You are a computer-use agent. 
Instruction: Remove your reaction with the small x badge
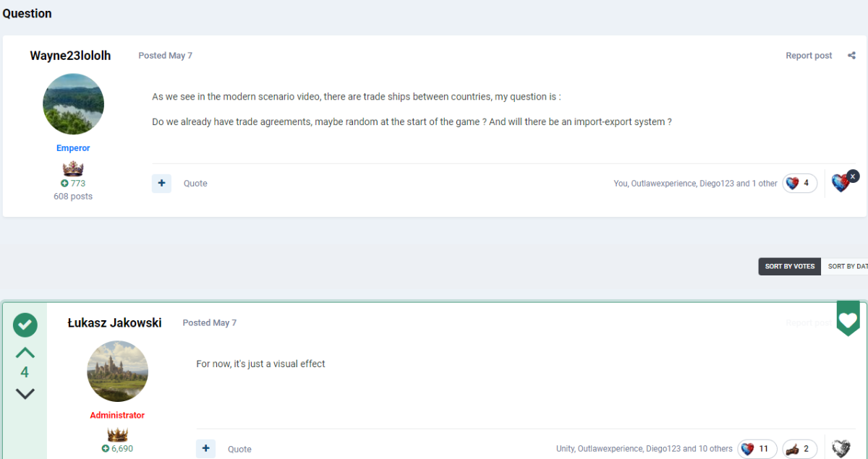coord(853,176)
